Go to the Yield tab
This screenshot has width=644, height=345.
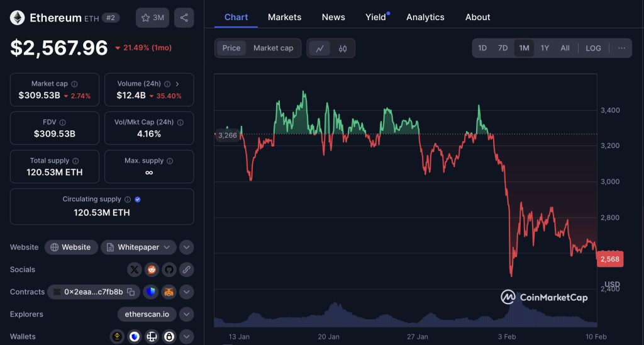click(376, 17)
